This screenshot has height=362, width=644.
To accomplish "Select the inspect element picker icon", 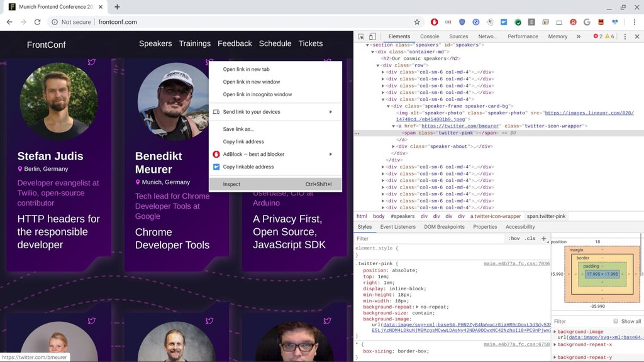I will pyautogui.click(x=360, y=36).
